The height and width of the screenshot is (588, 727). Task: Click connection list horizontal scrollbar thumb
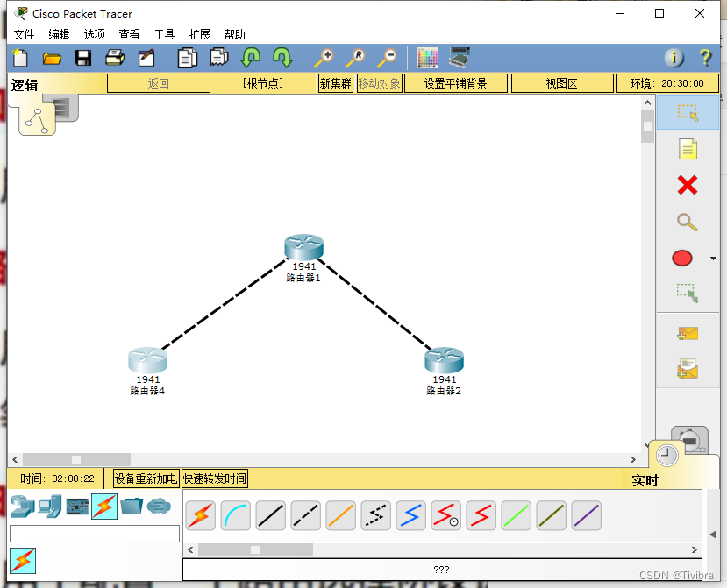[255, 550]
